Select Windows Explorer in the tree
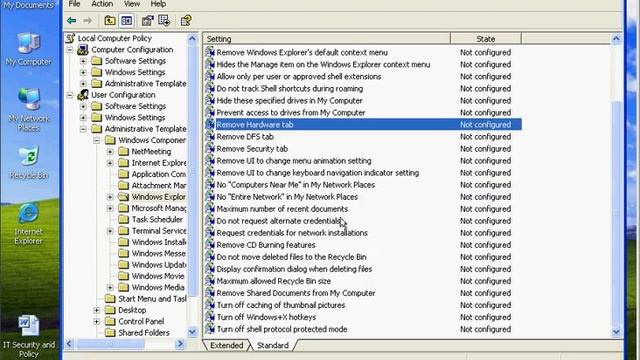 [158, 197]
